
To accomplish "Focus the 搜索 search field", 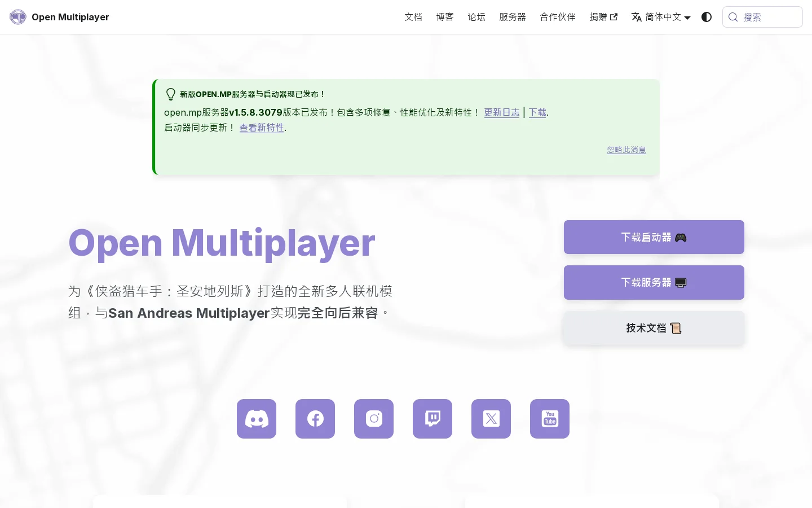I will 762,17.
